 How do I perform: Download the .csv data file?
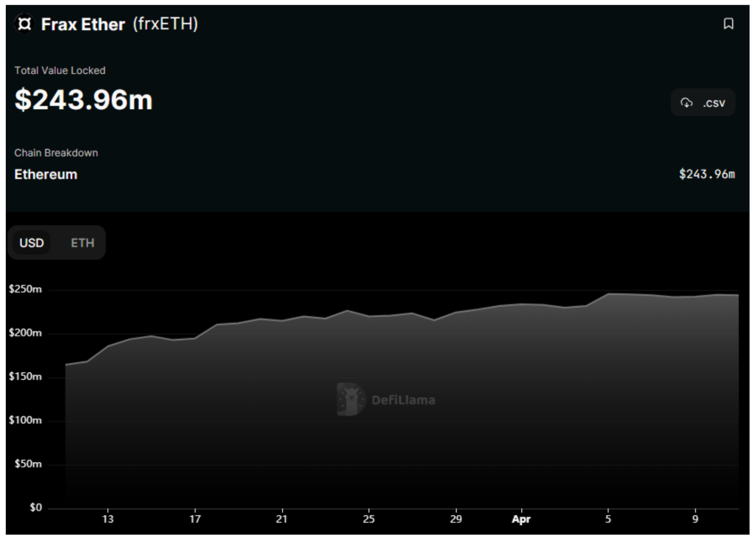703,102
